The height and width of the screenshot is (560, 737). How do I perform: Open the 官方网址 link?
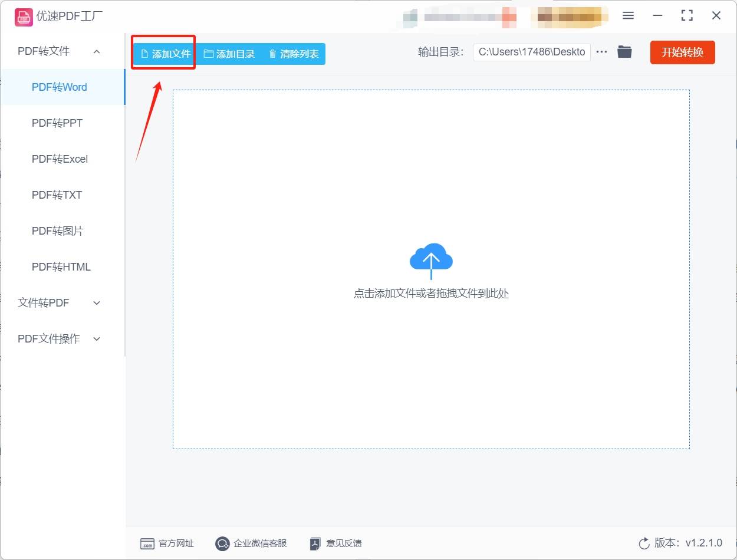[167, 543]
